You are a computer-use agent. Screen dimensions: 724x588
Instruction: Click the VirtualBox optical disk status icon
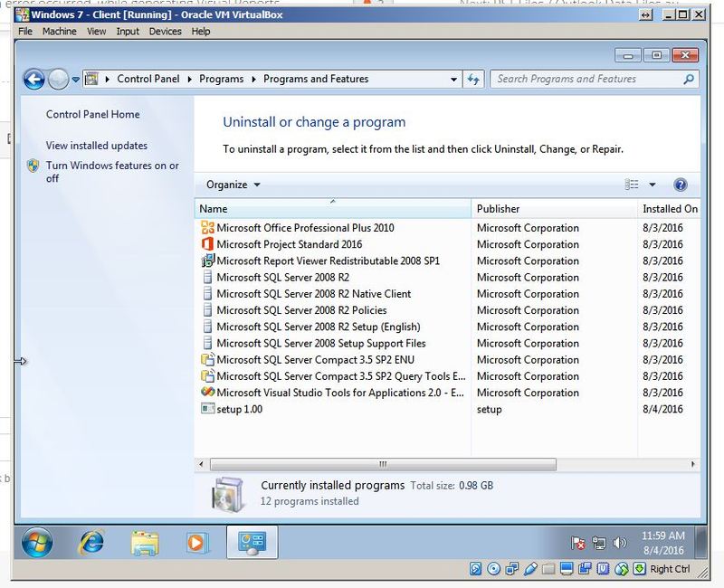493,569
